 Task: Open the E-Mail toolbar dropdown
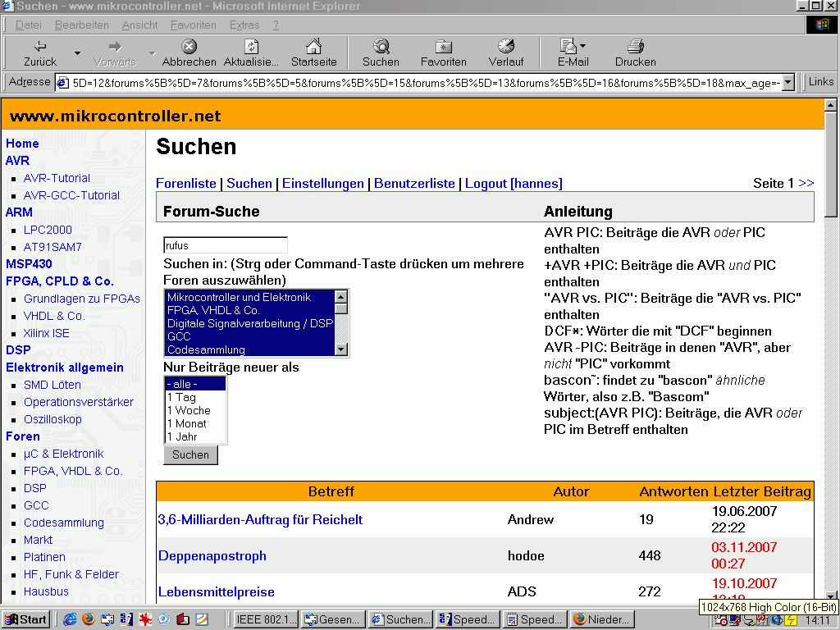[x=582, y=47]
